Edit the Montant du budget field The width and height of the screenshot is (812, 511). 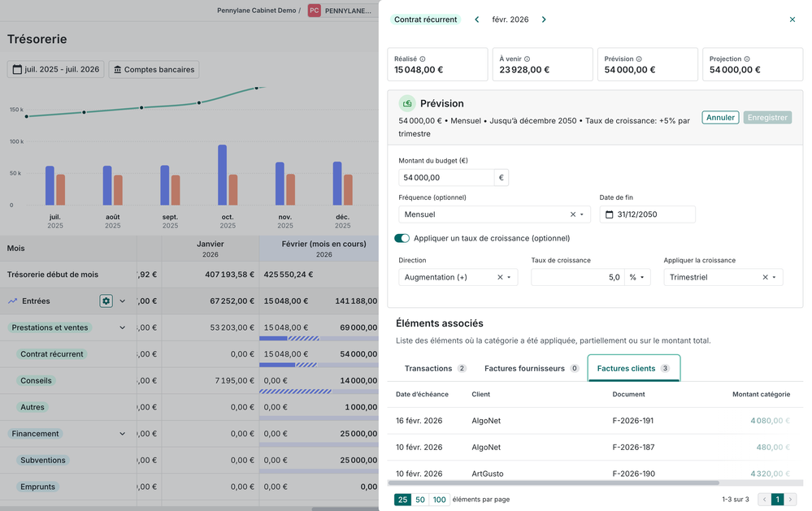point(446,178)
